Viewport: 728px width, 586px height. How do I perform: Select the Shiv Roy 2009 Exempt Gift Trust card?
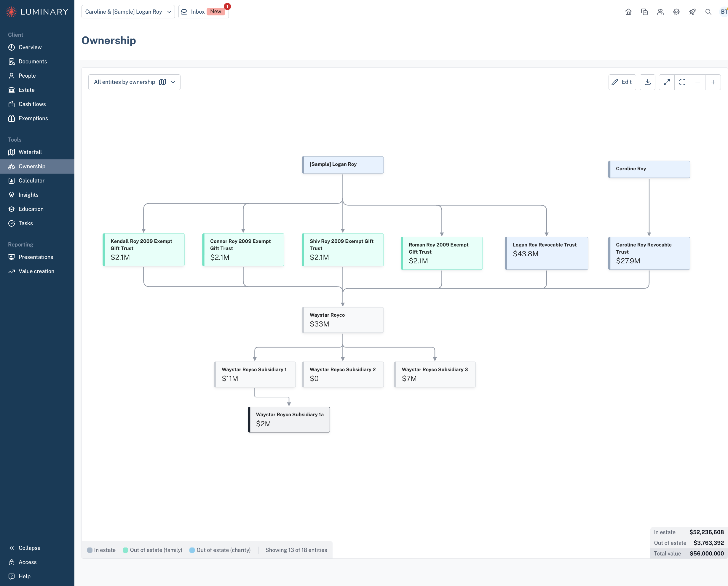click(343, 250)
